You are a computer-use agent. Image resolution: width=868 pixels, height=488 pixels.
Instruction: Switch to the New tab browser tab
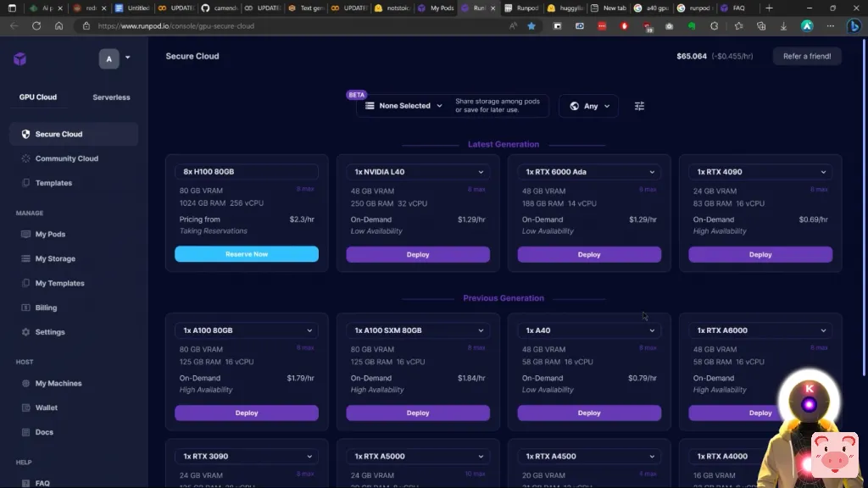[x=609, y=8]
